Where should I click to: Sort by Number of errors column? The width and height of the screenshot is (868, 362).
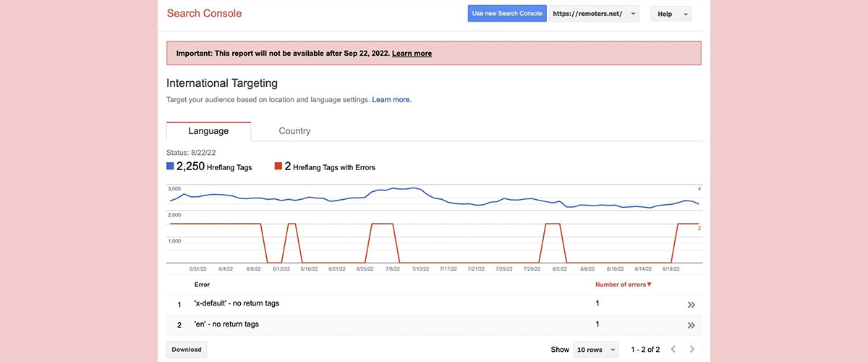623,285
